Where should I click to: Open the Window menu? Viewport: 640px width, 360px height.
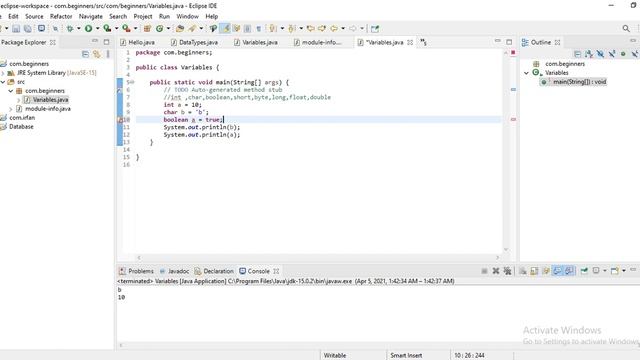point(187,16)
